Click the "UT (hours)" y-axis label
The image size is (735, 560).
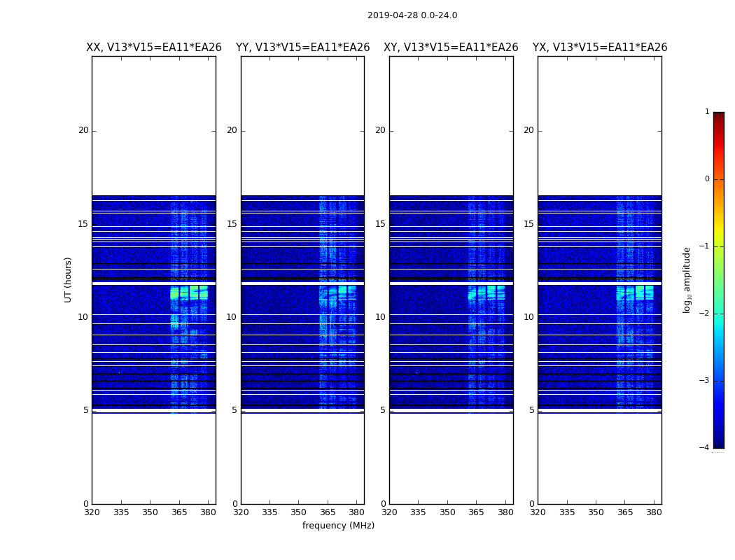click(x=68, y=280)
